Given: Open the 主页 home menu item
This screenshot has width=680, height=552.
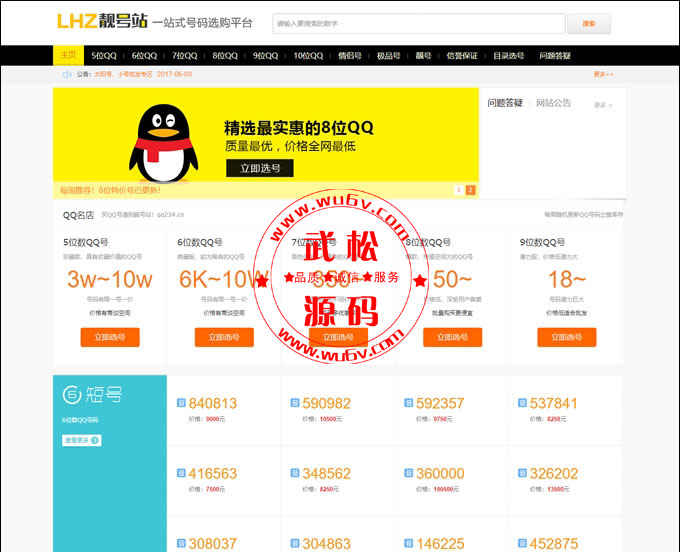Looking at the screenshot, I should [x=68, y=55].
